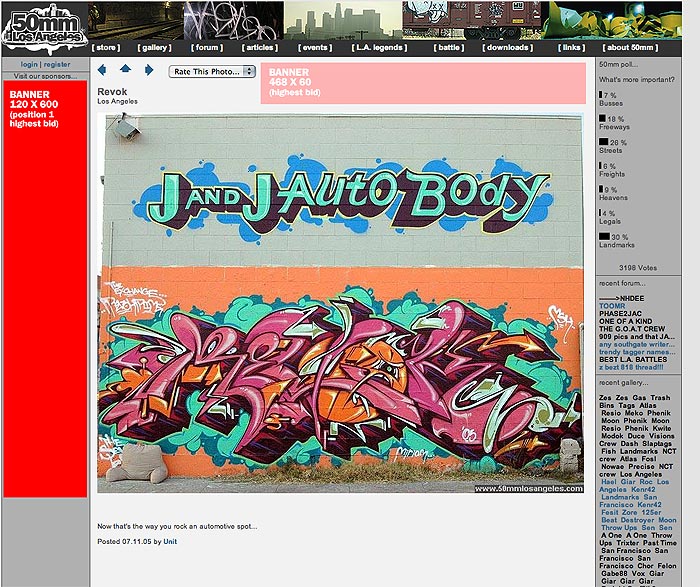Click the red 120 x 600 banner

click(45, 288)
